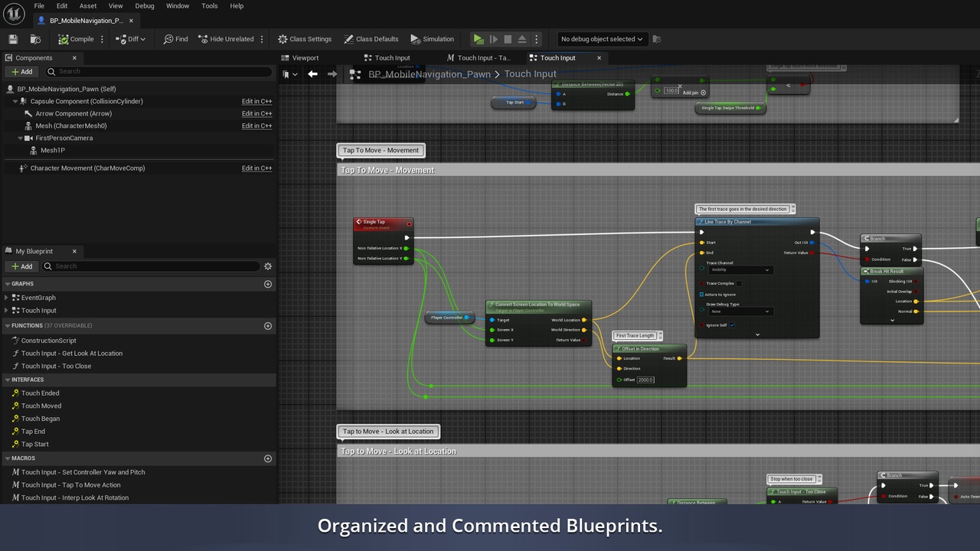Select Mesh (CharacterMesh0) component

click(x=71, y=126)
